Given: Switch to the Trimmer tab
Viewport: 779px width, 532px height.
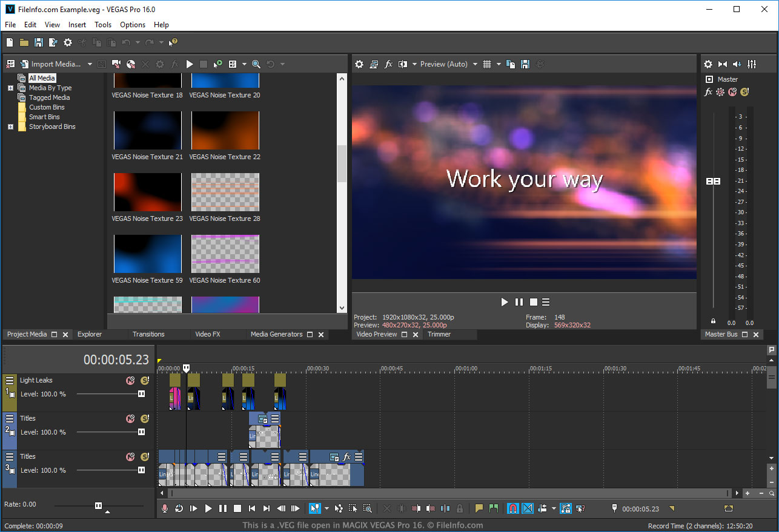Looking at the screenshot, I should click(439, 334).
